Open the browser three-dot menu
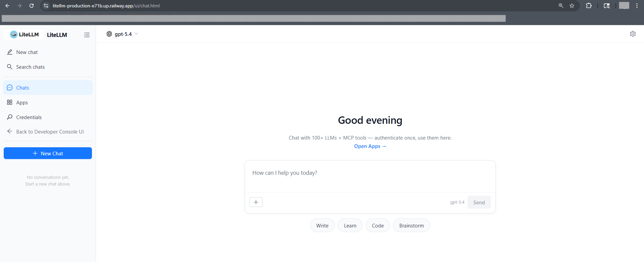The image size is (644, 262). [x=637, y=6]
